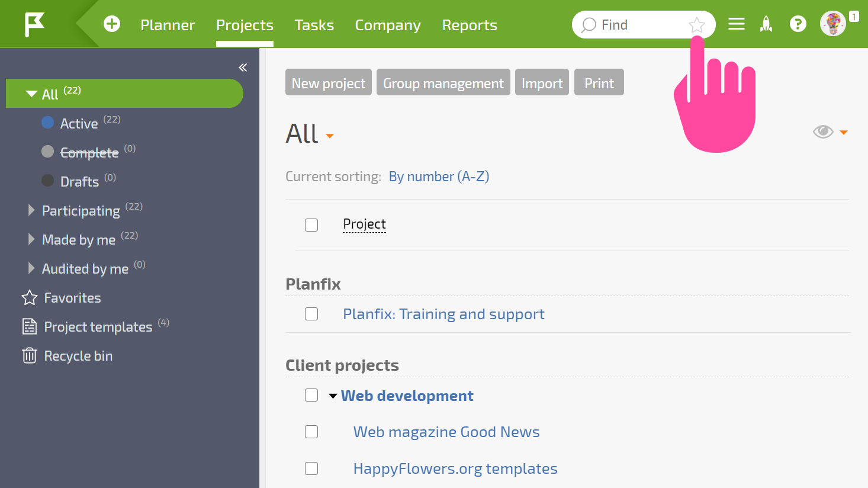Check Web magazine Good News checkbox
The height and width of the screenshot is (488, 868).
[x=311, y=432]
